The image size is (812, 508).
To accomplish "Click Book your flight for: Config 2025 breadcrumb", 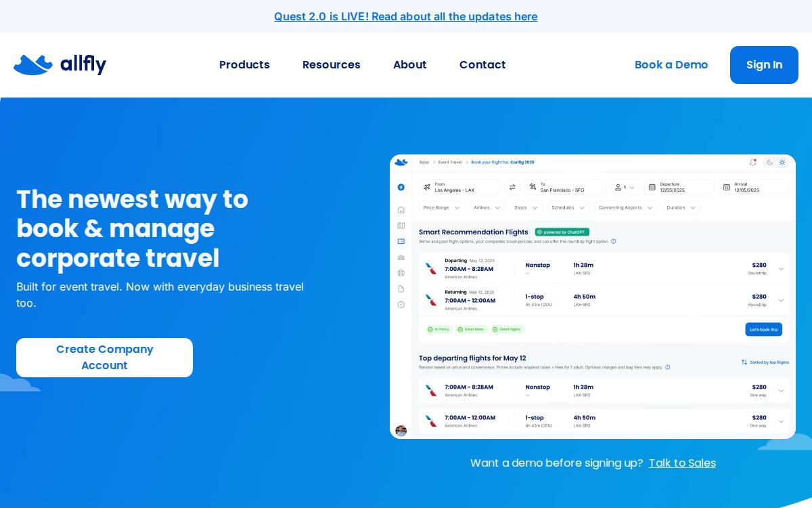I will tap(503, 163).
